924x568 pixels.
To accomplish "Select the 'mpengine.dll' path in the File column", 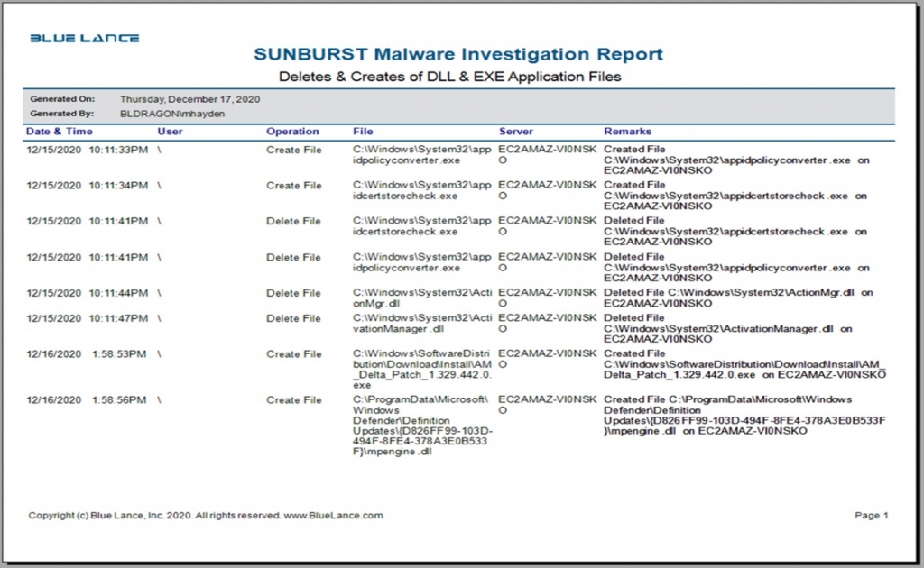I will pos(423,426).
